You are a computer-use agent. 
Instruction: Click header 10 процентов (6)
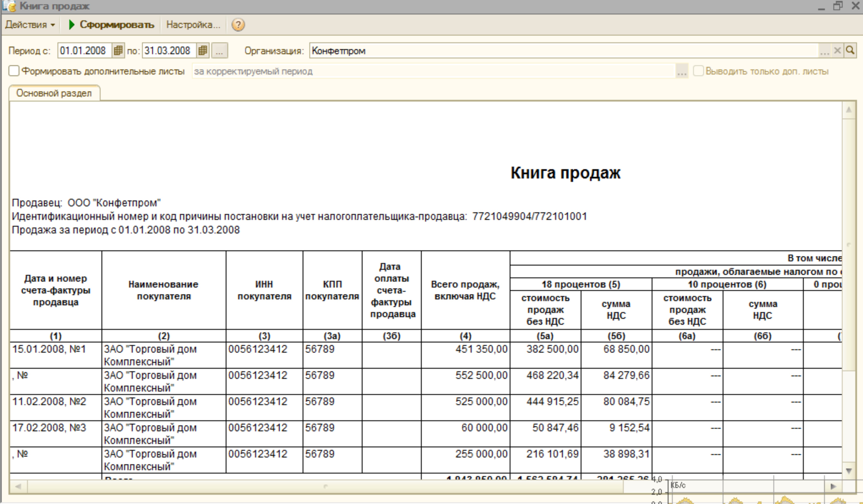point(727,284)
